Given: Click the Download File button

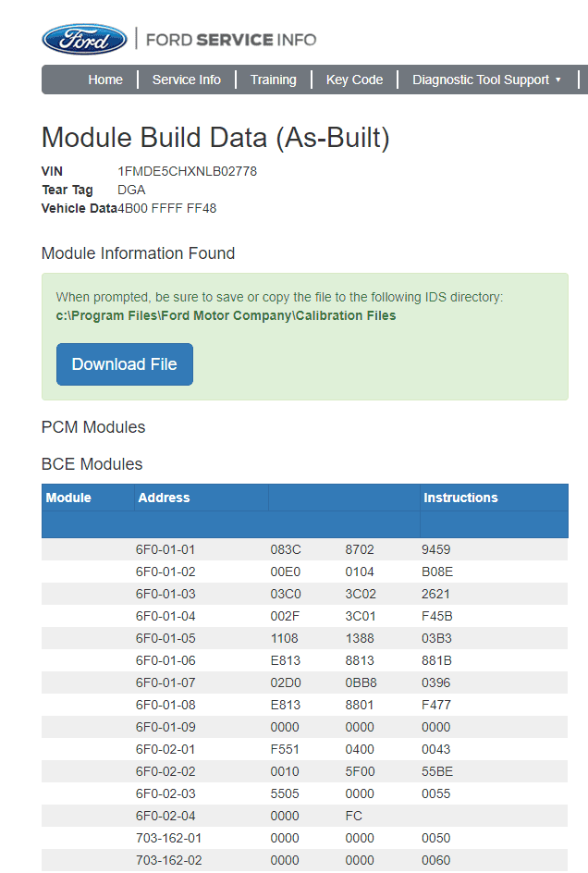Looking at the screenshot, I should (125, 364).
